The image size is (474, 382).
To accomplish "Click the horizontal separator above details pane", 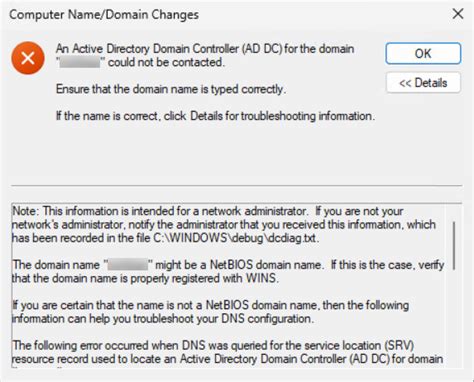I will click(x=237, y=185).
